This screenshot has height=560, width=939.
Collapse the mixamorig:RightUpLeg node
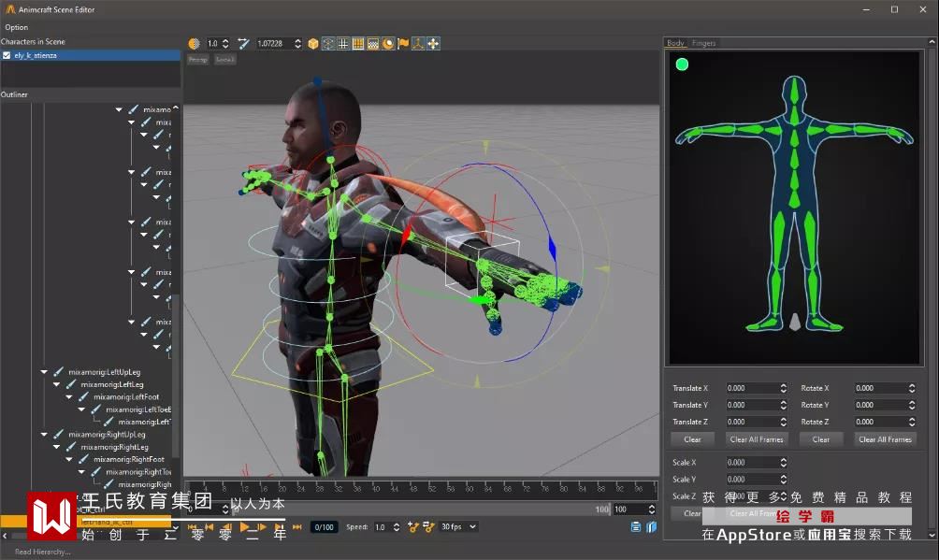click(x=44, y=435)
